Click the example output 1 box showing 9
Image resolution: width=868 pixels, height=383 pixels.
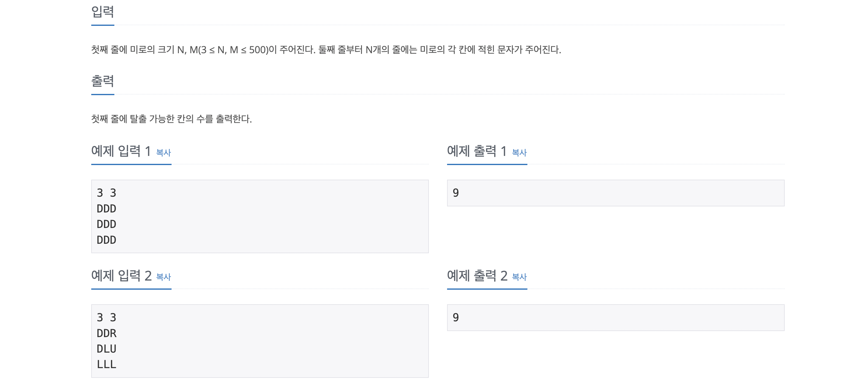[x=616, y=193]
